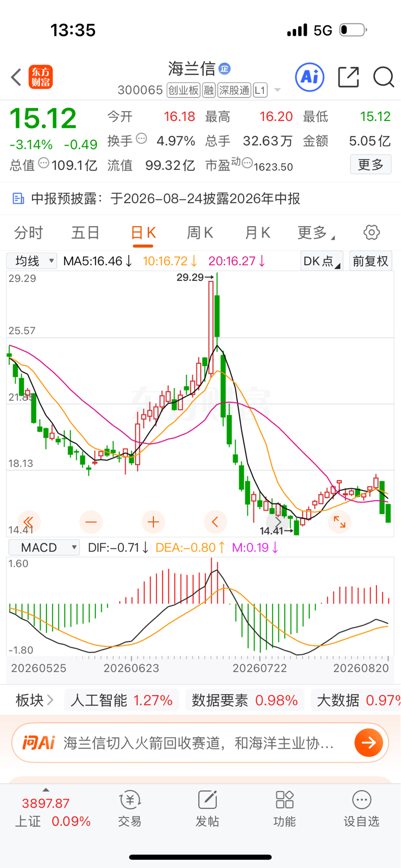Expand chart to fullscreen icon
This screenshot has height=868, width=401.
[339, 522]
